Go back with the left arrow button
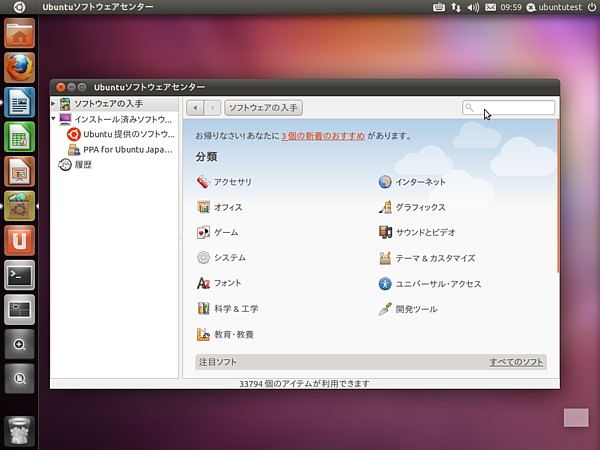Image resolution: width=600 pixels, height=450 pixels. tap(195, 108)
